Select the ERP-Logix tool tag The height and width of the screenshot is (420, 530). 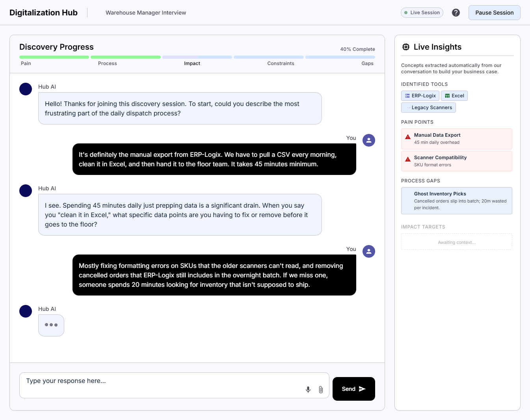coord(420,96)
